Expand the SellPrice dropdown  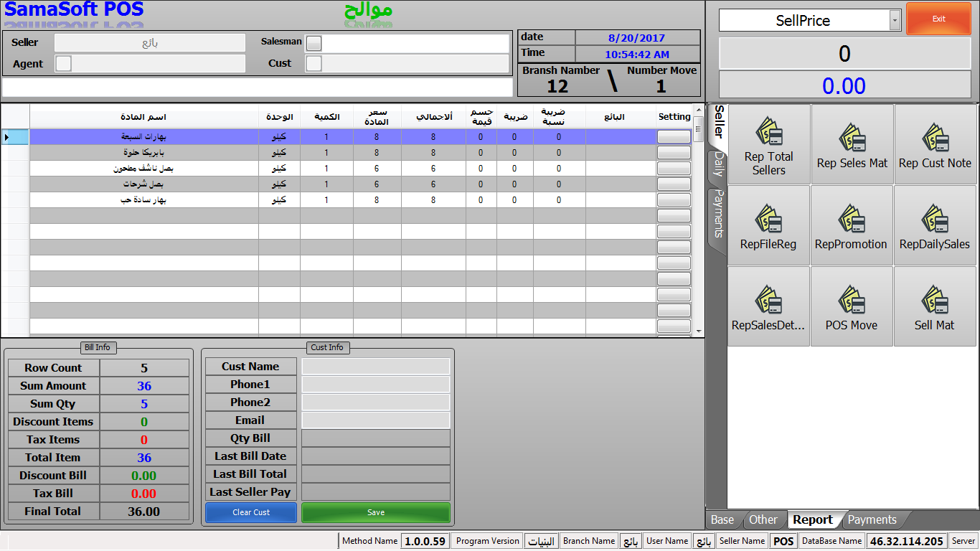[x=895, y=20]
